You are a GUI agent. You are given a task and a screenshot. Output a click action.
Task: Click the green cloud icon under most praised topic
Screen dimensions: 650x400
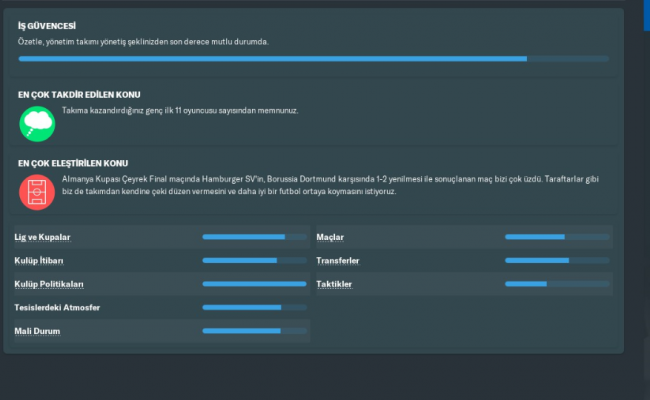37,122
